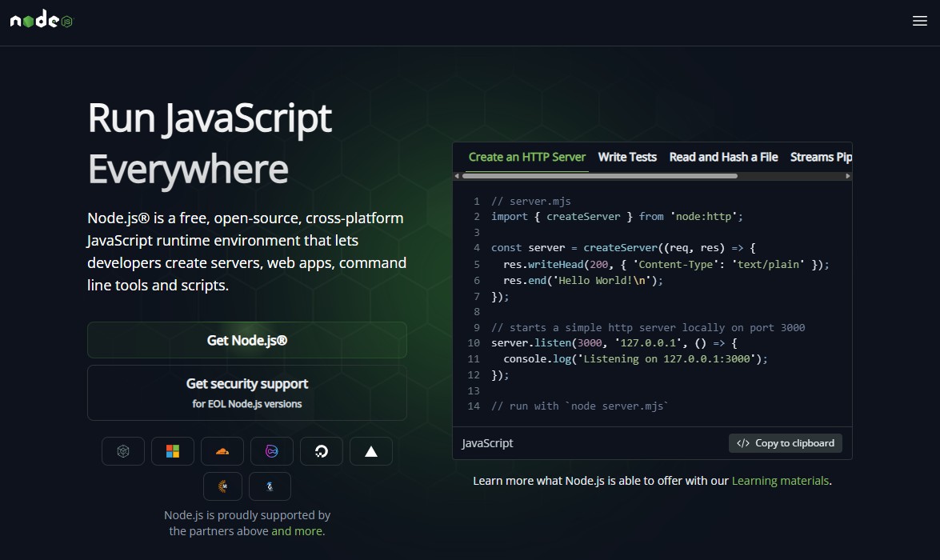Open the blue helmet partner logo
Image resolution: width=940 pixels, height=560 pixels.
click(270, 486)
